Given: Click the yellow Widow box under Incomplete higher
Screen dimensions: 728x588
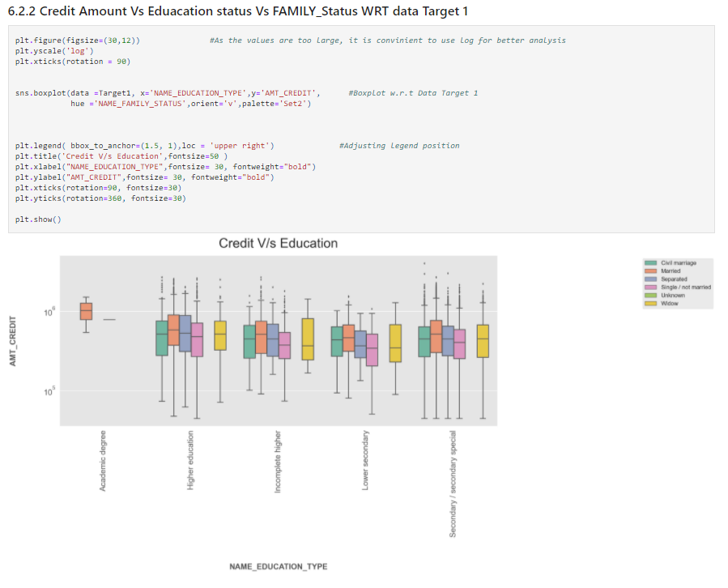Looking at the screenshot, I should pos(308,339).
